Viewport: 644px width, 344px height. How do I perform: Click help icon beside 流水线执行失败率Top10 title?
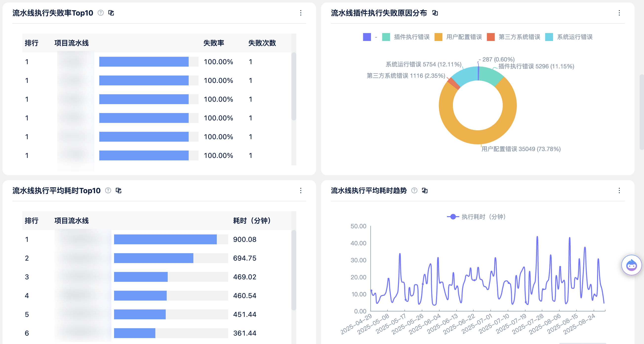coord(101,13)
